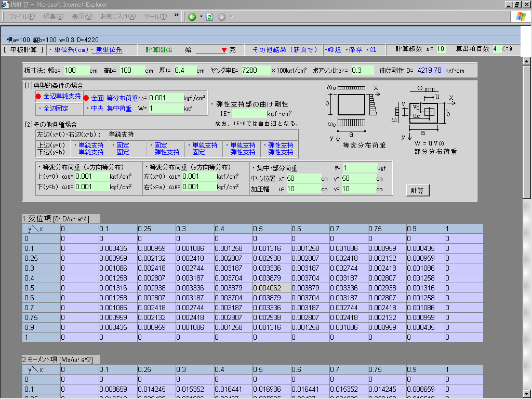Select 全辺単純支持 support condition

click(61, 96)
